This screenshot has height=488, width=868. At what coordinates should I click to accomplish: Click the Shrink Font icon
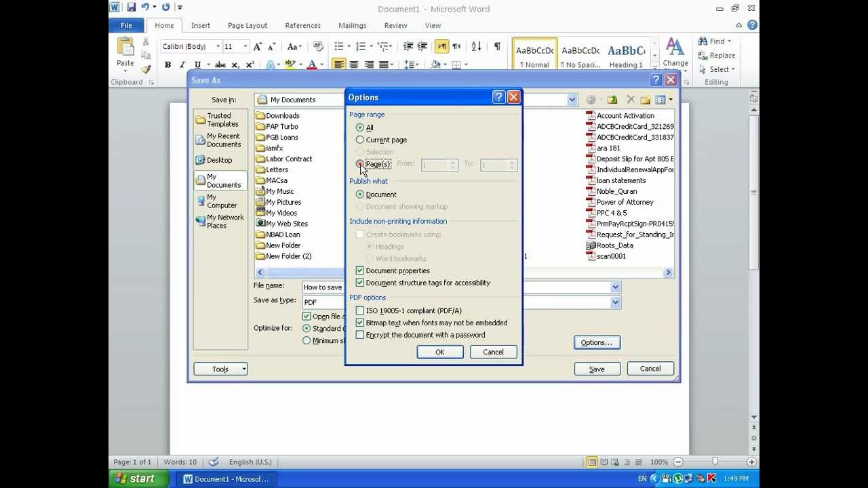[x=271, y=47]
